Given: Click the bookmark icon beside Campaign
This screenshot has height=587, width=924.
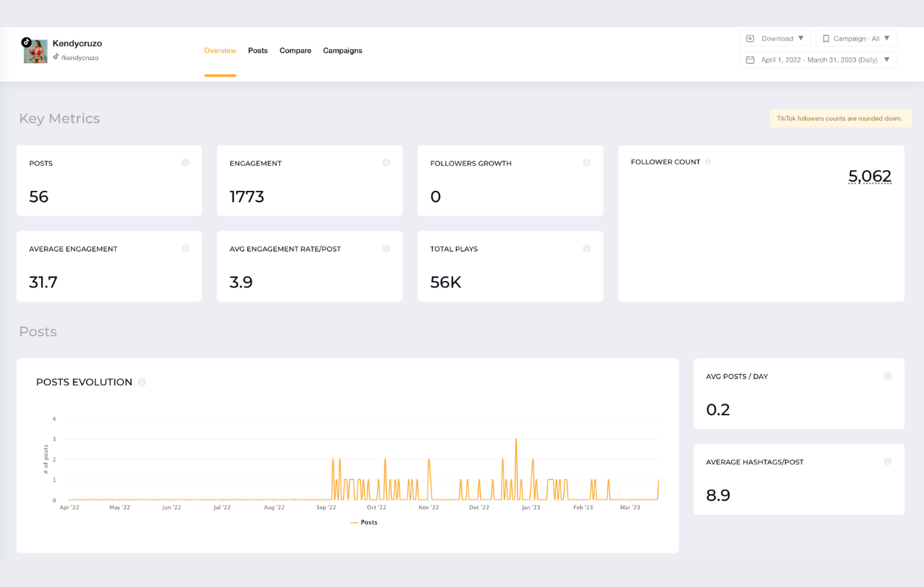Looking at the screenshot, I should (x=826, y=38).
